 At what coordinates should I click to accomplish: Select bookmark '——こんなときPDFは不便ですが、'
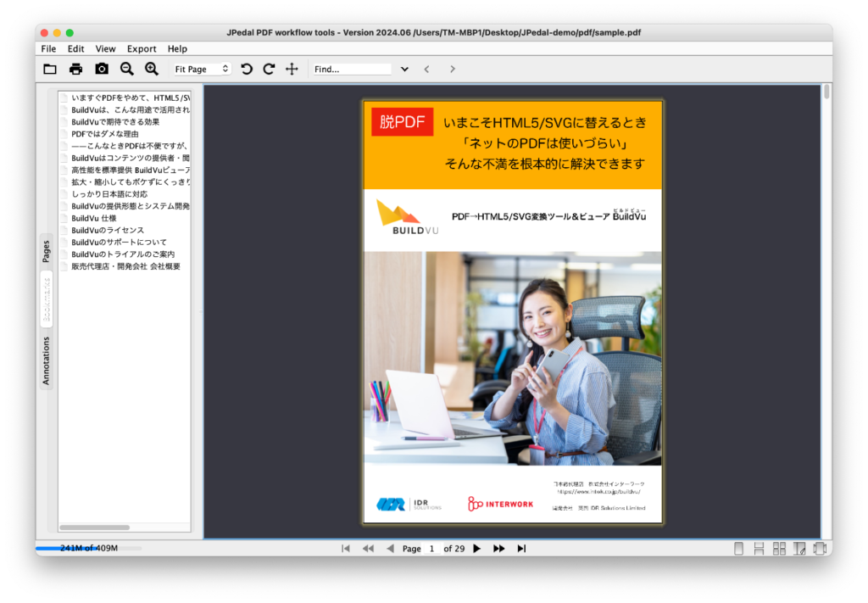(x=124, y=146)
